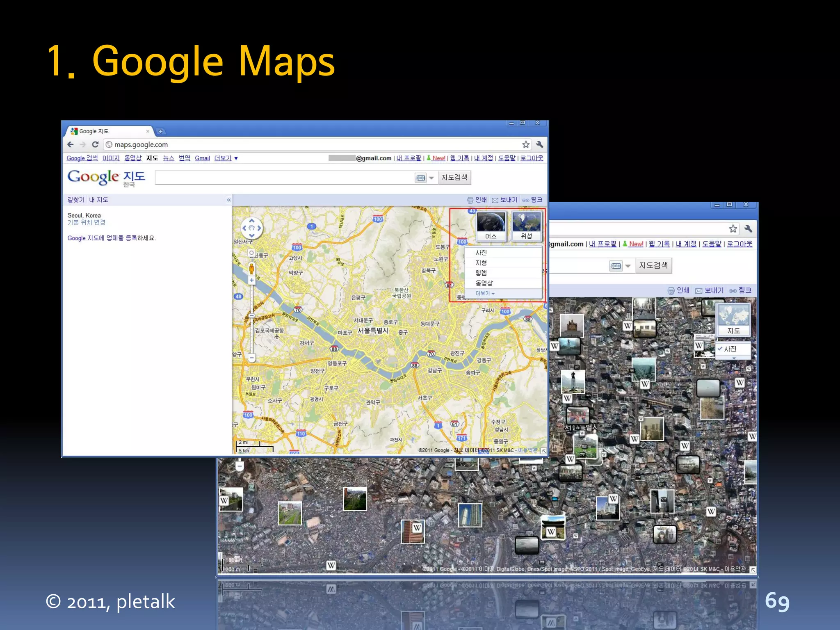840x630 pixels.
Task: Click the map pan control wheel
Action: tap(251, 228)
